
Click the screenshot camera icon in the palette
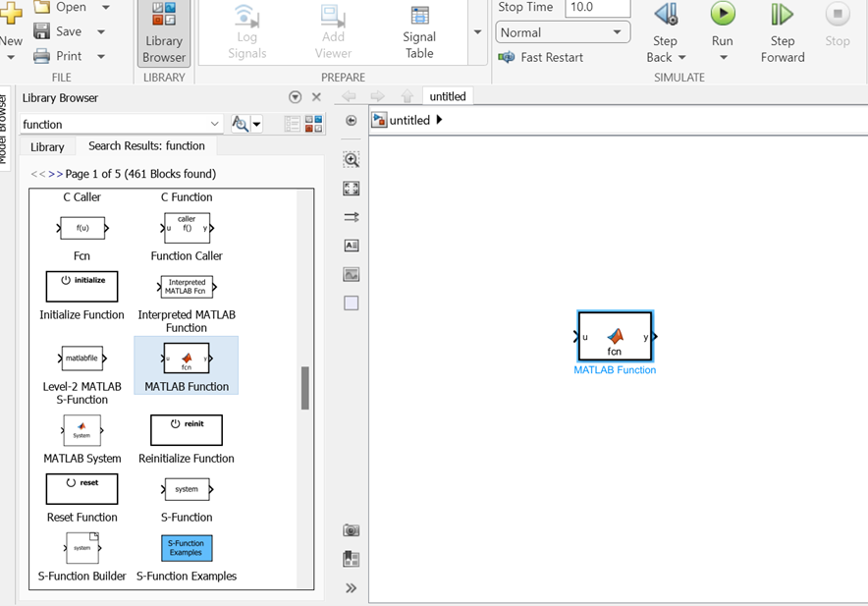coord(352,530)
